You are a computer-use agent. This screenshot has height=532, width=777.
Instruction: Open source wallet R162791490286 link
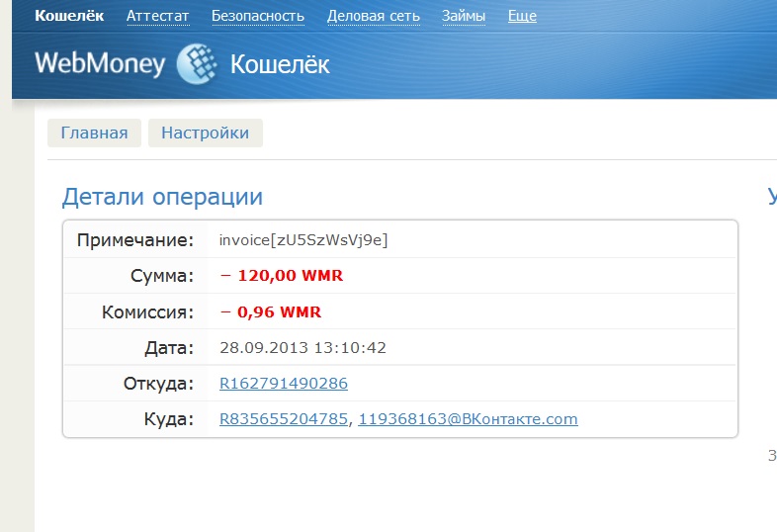(x=284, y=384)
